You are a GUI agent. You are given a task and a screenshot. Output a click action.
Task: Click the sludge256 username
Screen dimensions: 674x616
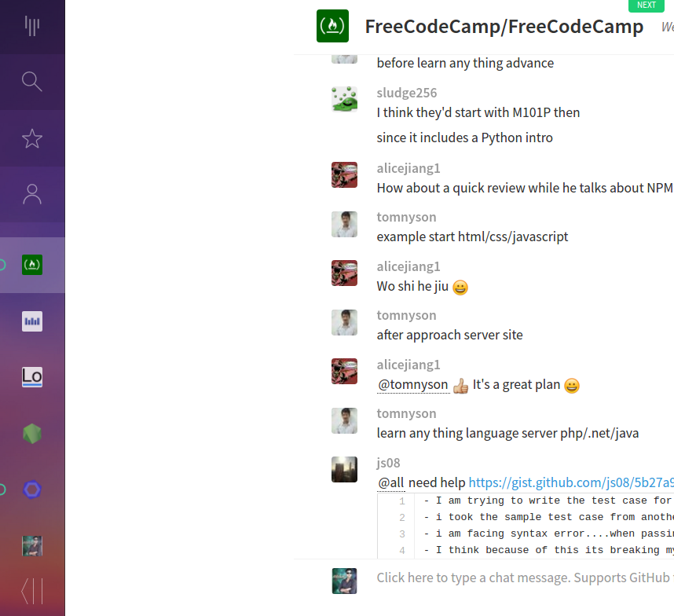pyautogui.click(x=407, y=93)
